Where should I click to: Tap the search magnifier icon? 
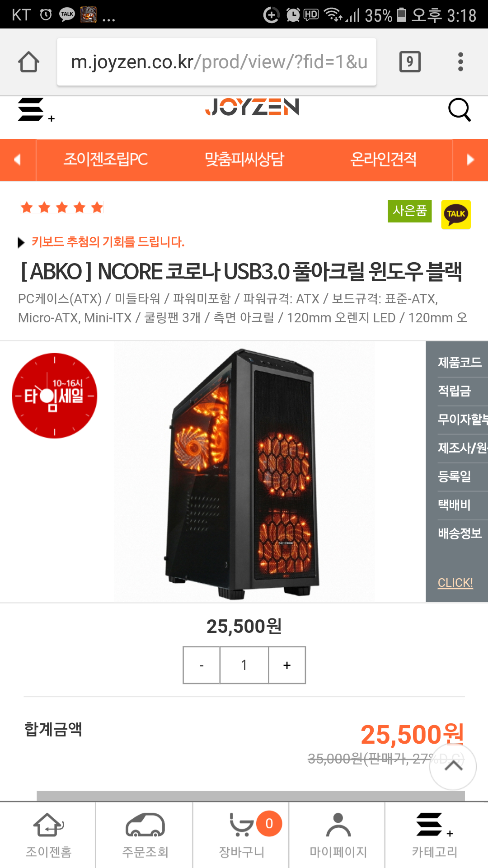coord(459,110)
